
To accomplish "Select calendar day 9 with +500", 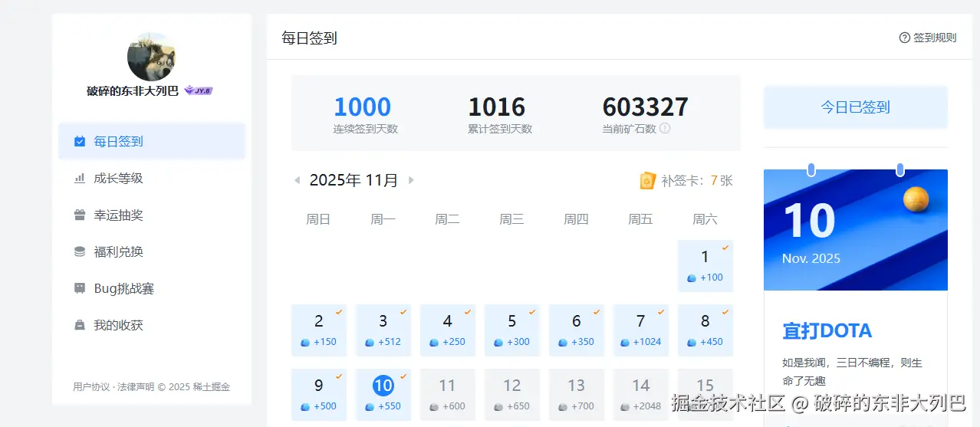I will coord(319,395).
